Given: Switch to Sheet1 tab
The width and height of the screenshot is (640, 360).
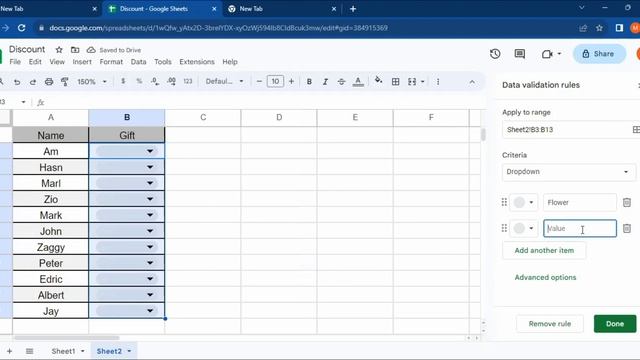Looking at the screenshot, I should (63, 351).
